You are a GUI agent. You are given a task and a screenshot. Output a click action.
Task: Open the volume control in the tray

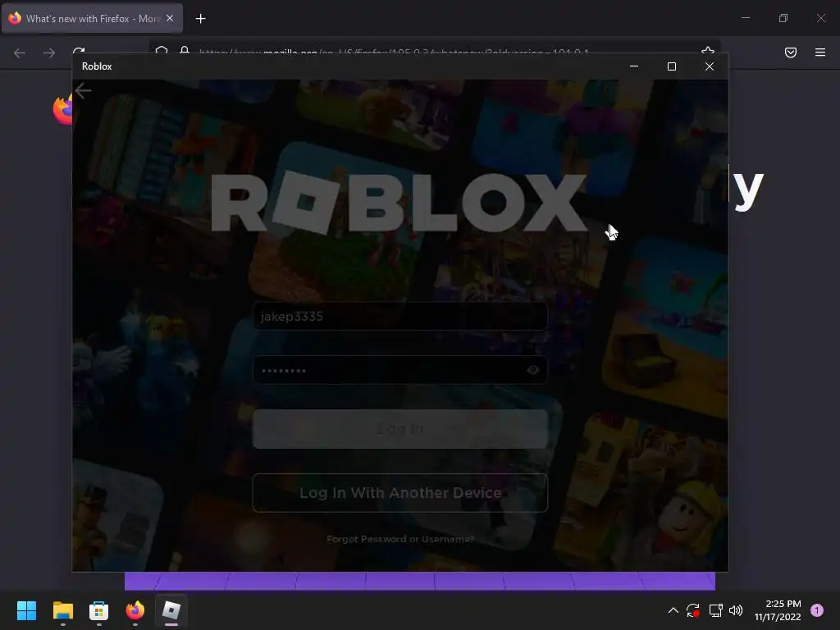pos(736,610)
